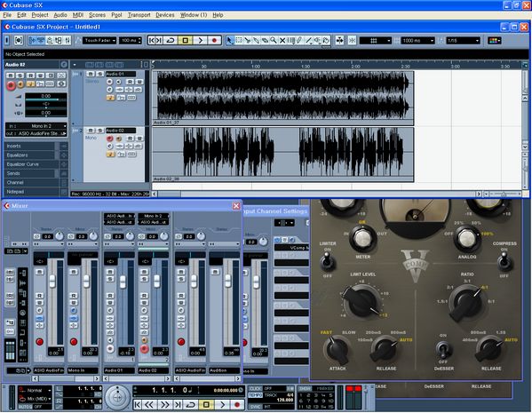Click Fast Forward in the transport panel
532x413 pixels.
(x=165, y=404)
